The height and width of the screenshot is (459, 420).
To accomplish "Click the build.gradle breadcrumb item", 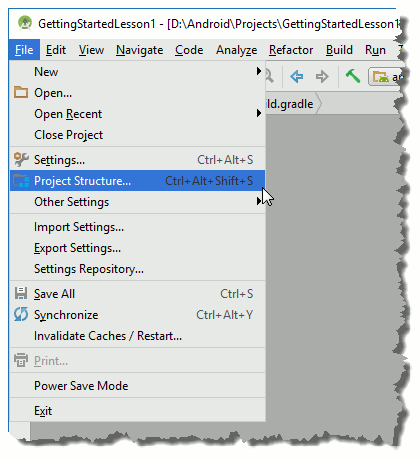I will coord(293,104).
